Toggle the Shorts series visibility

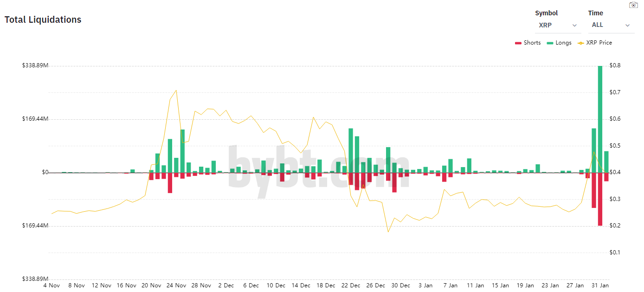529,42
